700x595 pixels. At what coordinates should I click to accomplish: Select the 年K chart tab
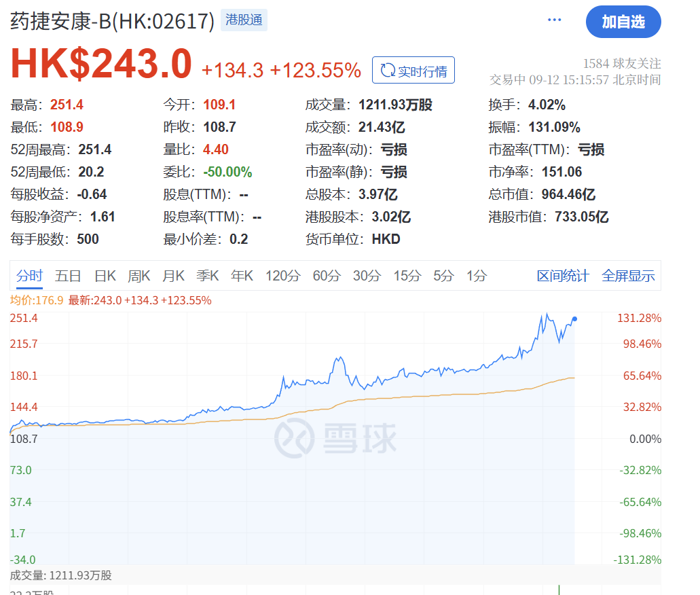pos(242,276)
